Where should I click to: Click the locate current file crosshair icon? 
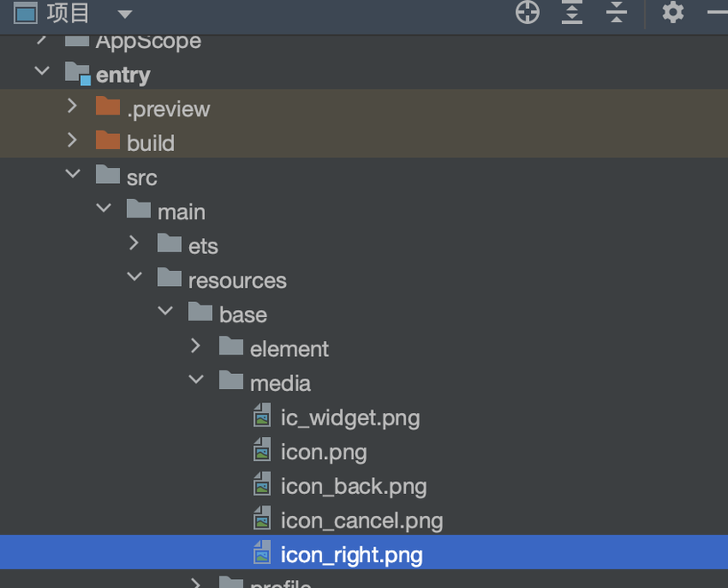(x=527, y=12)
